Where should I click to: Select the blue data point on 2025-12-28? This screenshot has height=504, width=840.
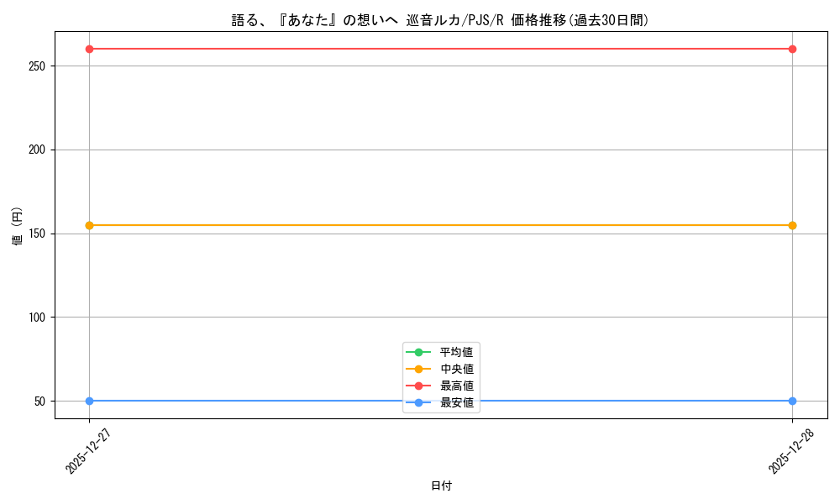coord(791,401)
